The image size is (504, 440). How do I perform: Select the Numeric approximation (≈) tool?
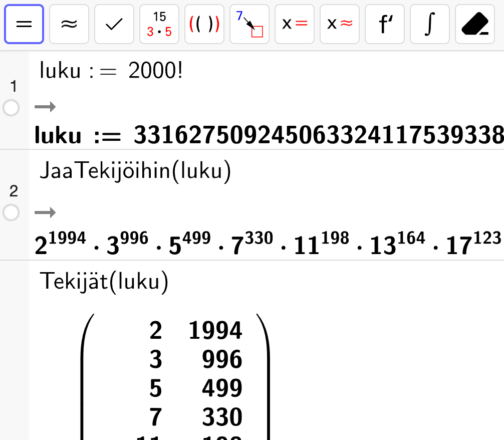tap(69, 24)
